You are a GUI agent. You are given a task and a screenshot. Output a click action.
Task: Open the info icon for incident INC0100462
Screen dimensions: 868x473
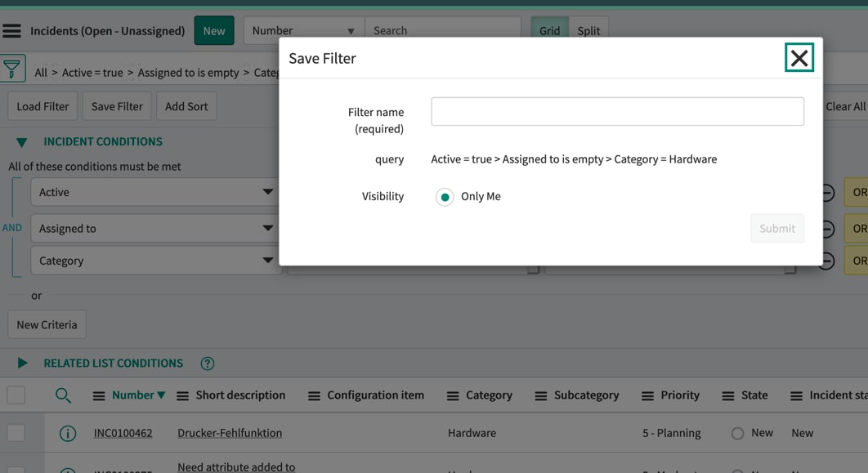coord(65,433)
